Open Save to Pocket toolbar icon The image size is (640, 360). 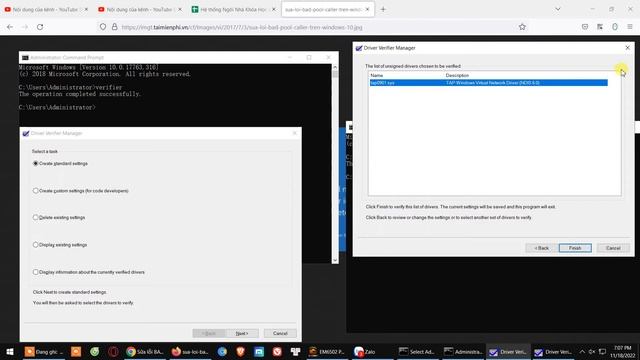tap(585, 27)
